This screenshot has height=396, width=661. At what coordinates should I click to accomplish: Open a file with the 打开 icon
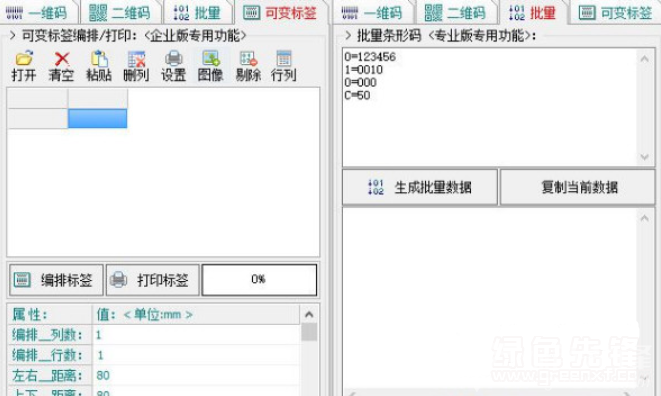[24, 66]
